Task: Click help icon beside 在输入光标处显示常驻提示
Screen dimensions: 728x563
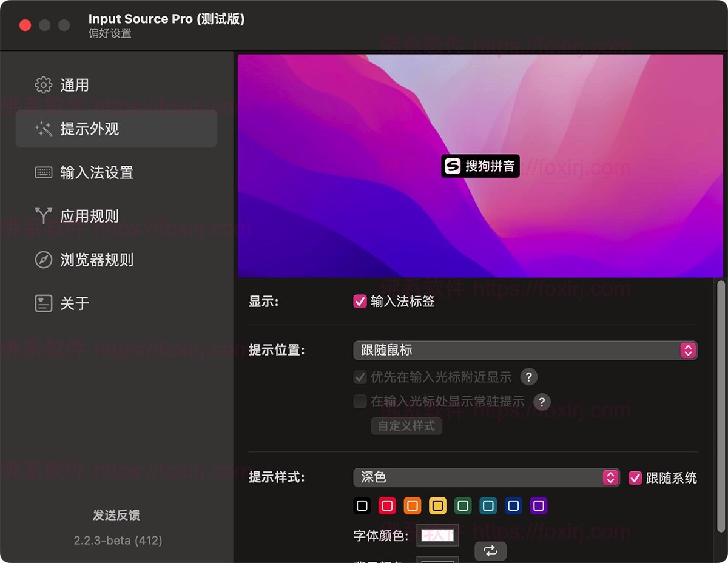Action: 541,402
